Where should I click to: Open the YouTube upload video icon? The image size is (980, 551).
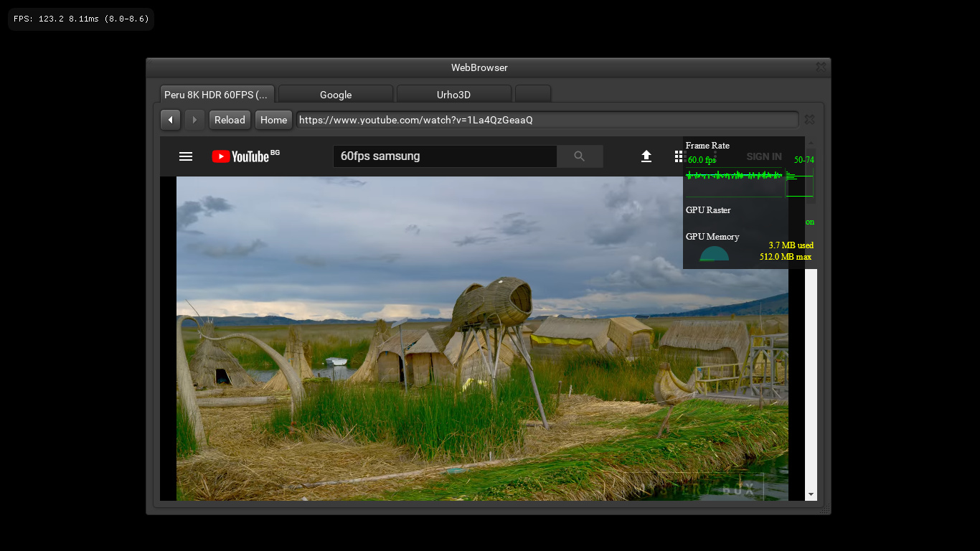[x=646, y=156]
